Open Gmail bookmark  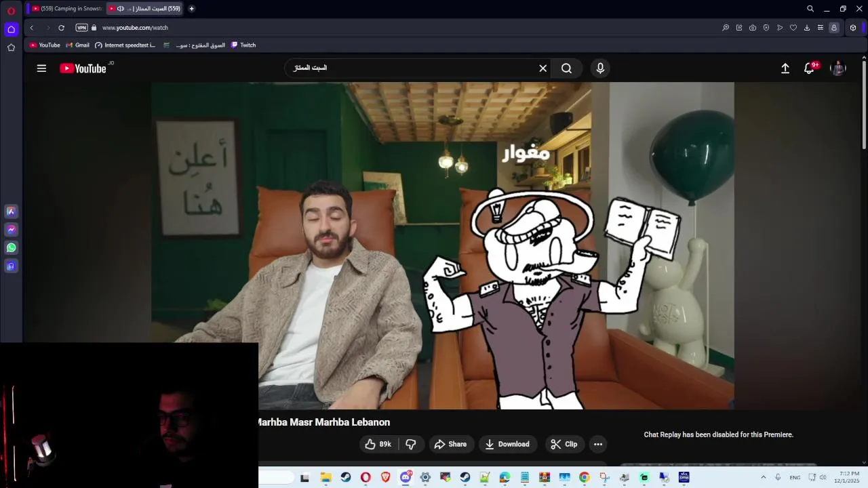[x=77, y=45]
